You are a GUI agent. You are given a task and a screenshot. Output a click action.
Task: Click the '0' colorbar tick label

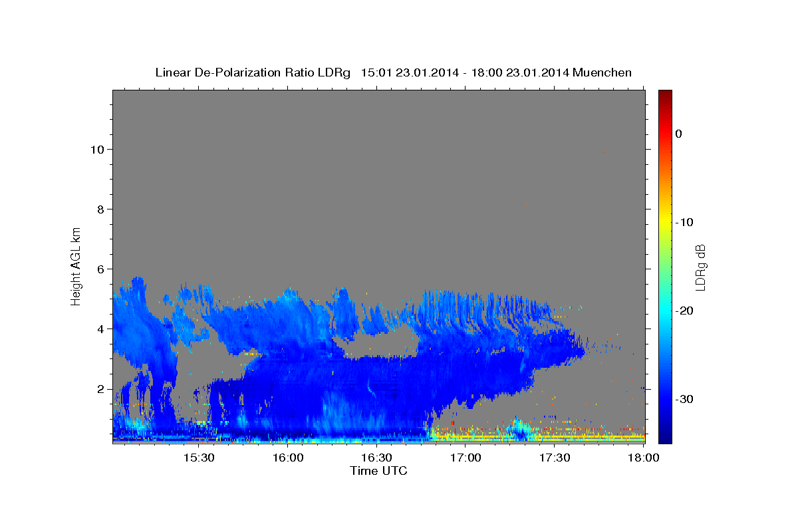pyautogui.click(x=678, y=134)
